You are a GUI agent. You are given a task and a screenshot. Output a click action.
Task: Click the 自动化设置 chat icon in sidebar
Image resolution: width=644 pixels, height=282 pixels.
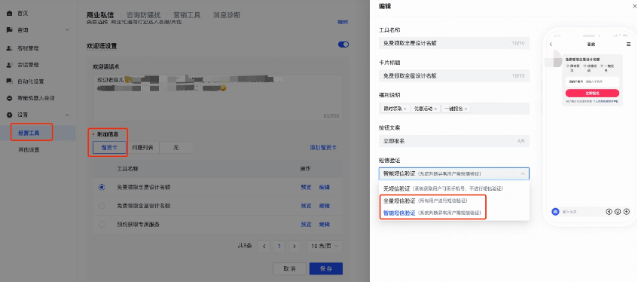point(10,81)
